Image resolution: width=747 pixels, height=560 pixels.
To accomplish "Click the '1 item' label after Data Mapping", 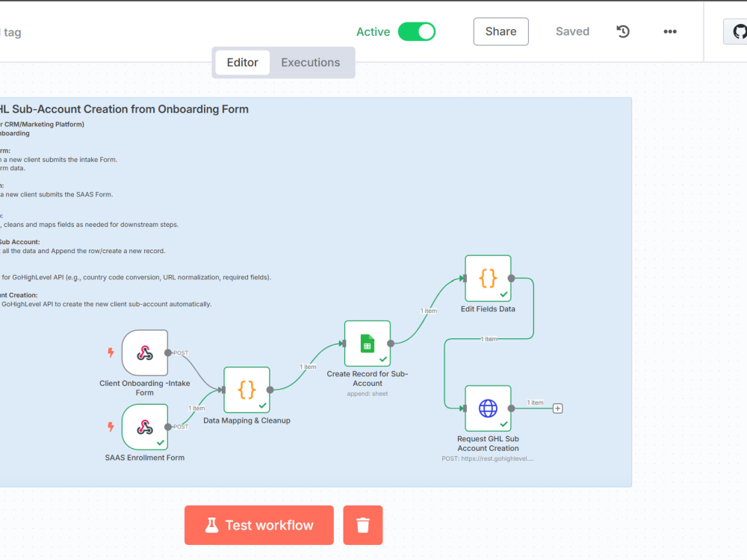I will tap(308, 367).
